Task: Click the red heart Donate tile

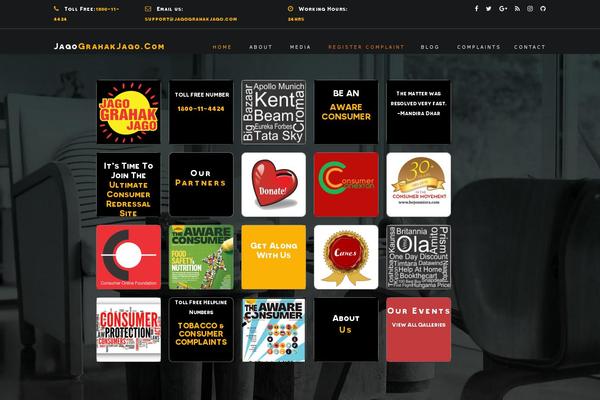Action: click(274, 184)
